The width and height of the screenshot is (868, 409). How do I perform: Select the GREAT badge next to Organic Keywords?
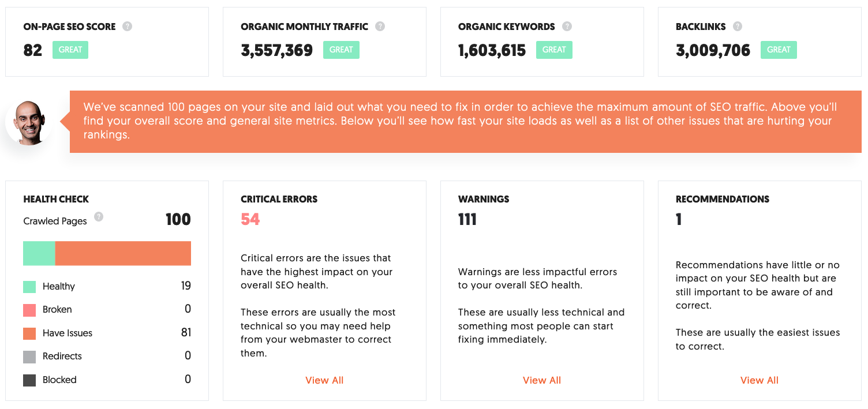click(554, 50)
